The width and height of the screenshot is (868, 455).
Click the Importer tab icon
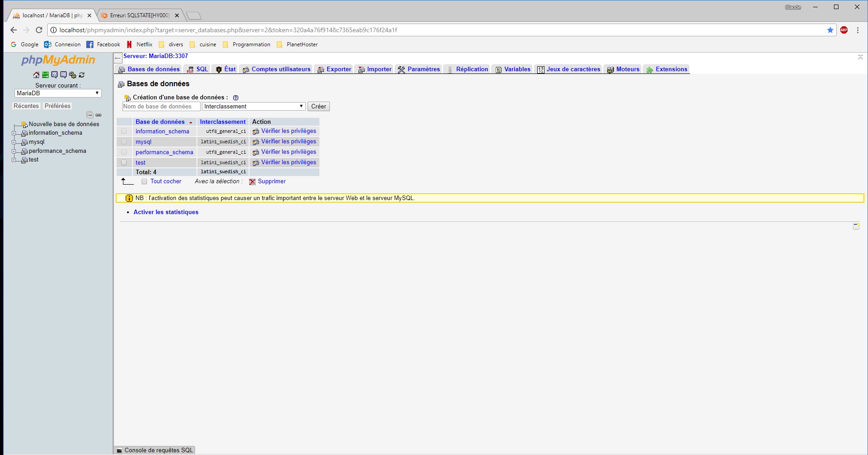[361, 69]
